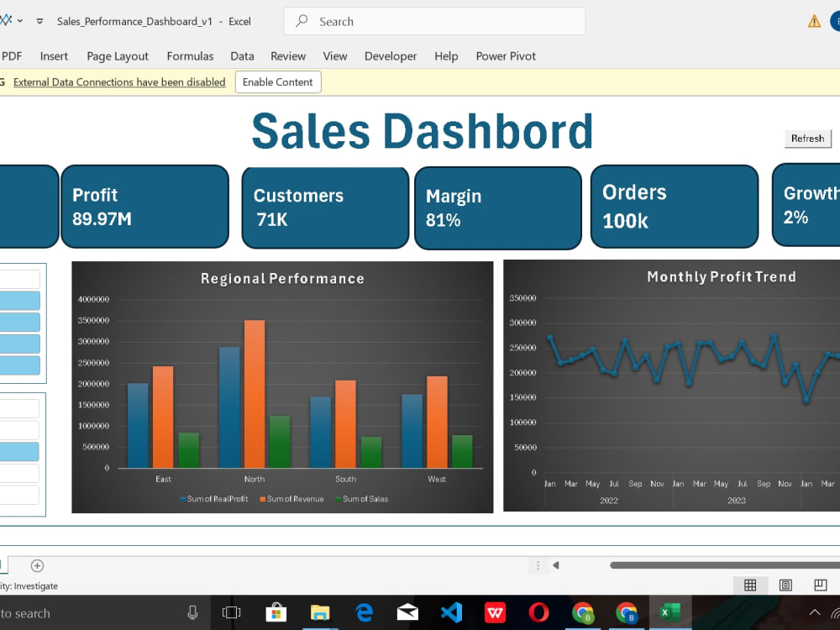Switch to the Review tab
This screenshot has height=630, width=840.
tap(288, 56)
